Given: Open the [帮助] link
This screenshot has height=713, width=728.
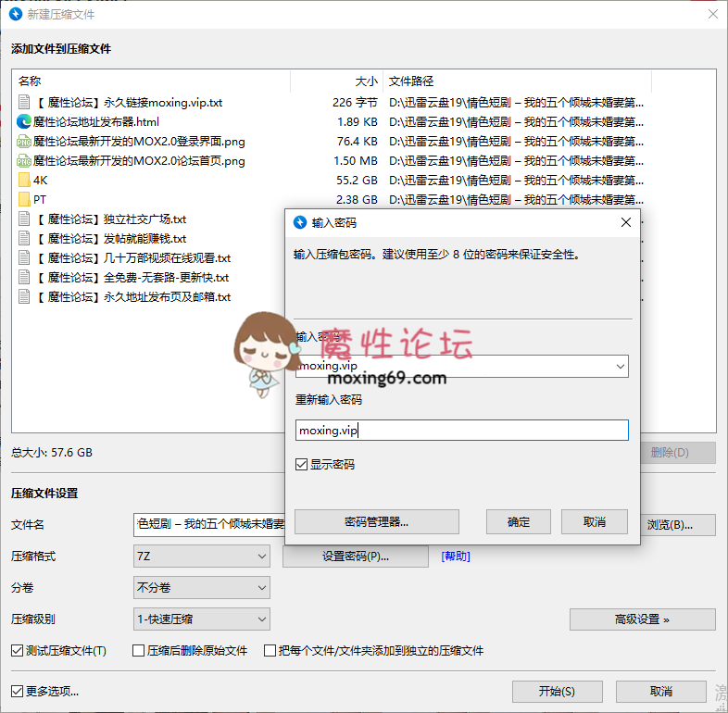Looking at the screenshot, I should pyautogui.click(x=456, y=557).
